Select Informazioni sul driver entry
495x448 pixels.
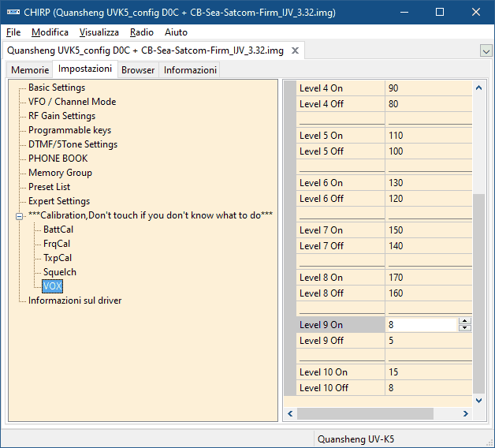click(75, 301)
